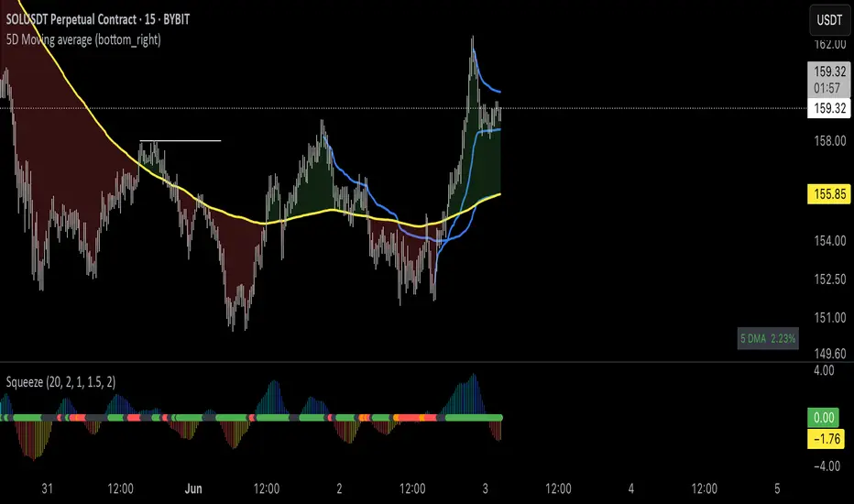Click date 5 on the time axis

coord(777,488)
